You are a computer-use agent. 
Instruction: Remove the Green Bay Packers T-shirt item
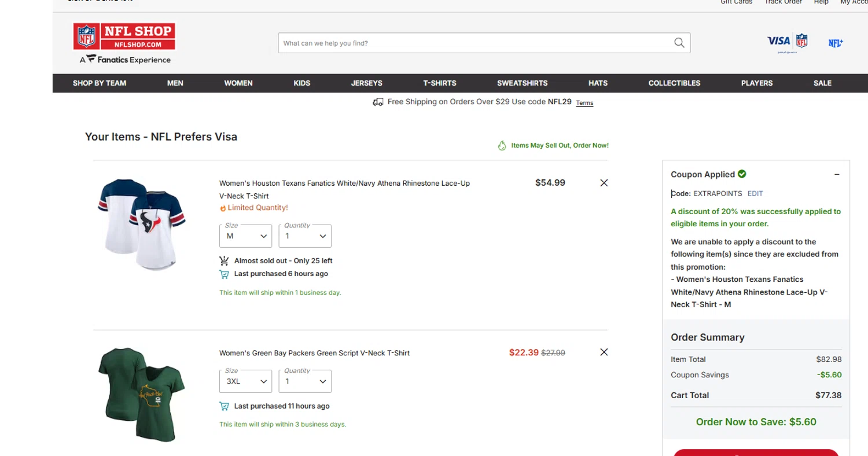point(604,352)
